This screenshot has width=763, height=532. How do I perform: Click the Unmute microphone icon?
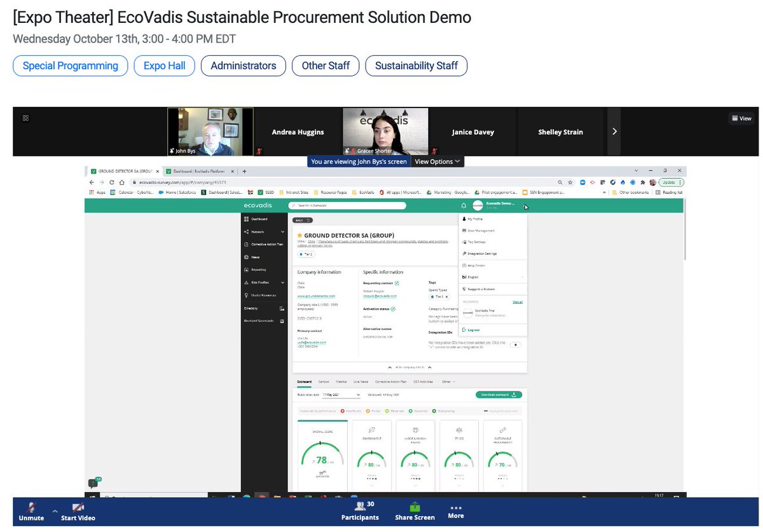pos(31,508)
